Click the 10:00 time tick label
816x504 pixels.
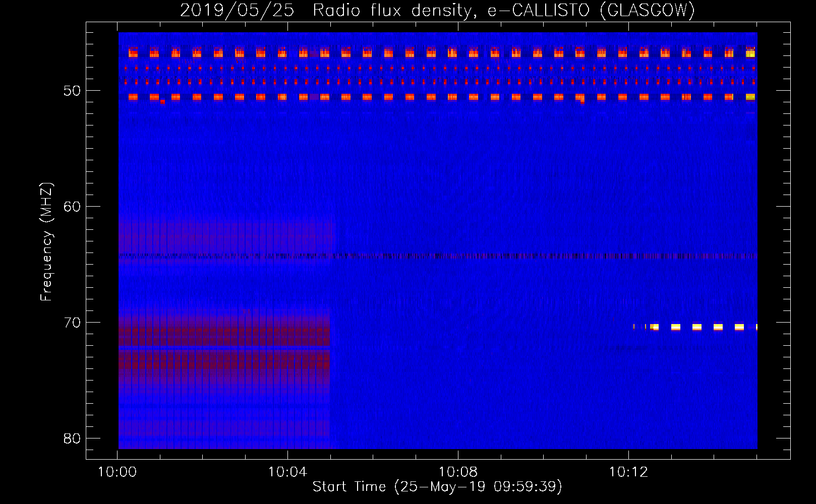[117, 472]
